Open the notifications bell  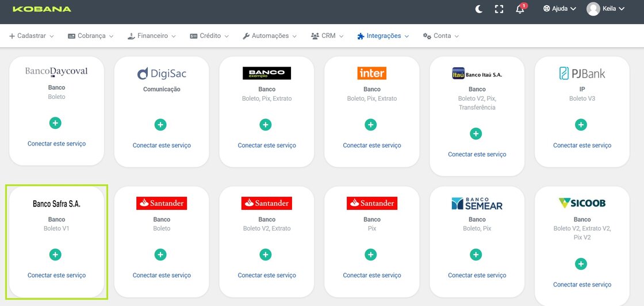click(x=521, y=9)
